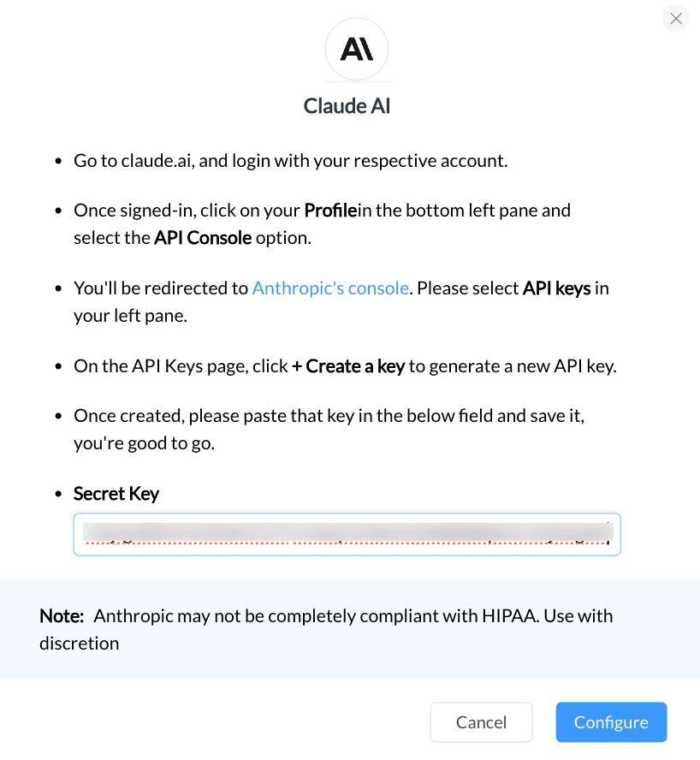Click the Configure button
The width and height of the screenshot is (700, 760).
point(611,721)
